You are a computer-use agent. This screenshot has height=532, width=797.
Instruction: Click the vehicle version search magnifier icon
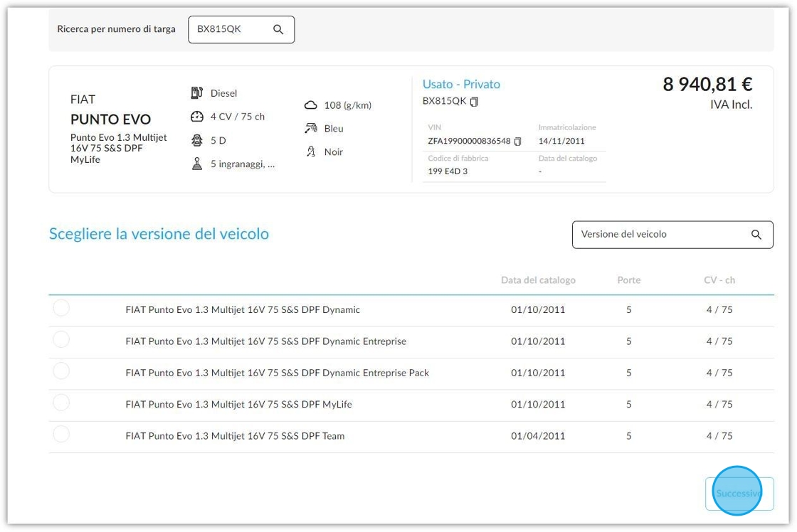756,234
